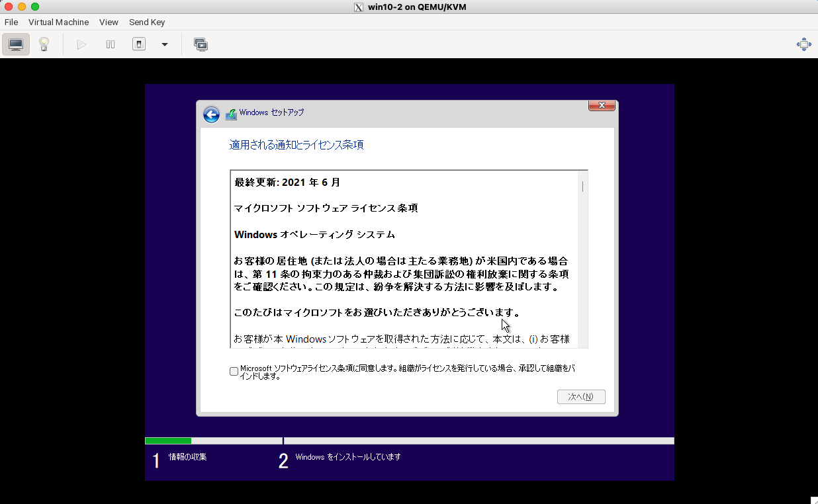Image resolution: width=818 pixels, height=504 pixels.
Task: Click the license text scrollbar thumb
Action: [582, 187]
